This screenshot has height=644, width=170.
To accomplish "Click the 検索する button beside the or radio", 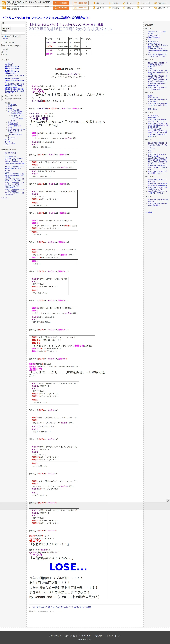I will pyautogui.click(x=17, y=37).
